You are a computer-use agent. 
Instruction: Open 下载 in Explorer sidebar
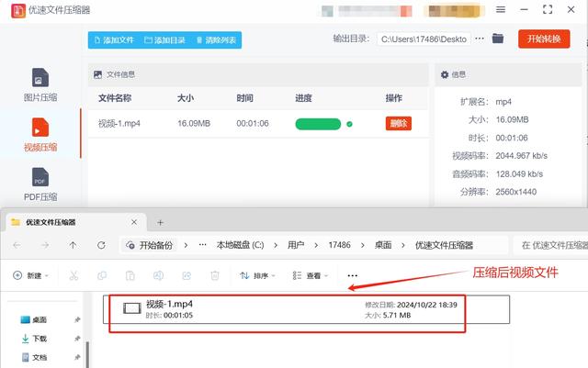34,339
